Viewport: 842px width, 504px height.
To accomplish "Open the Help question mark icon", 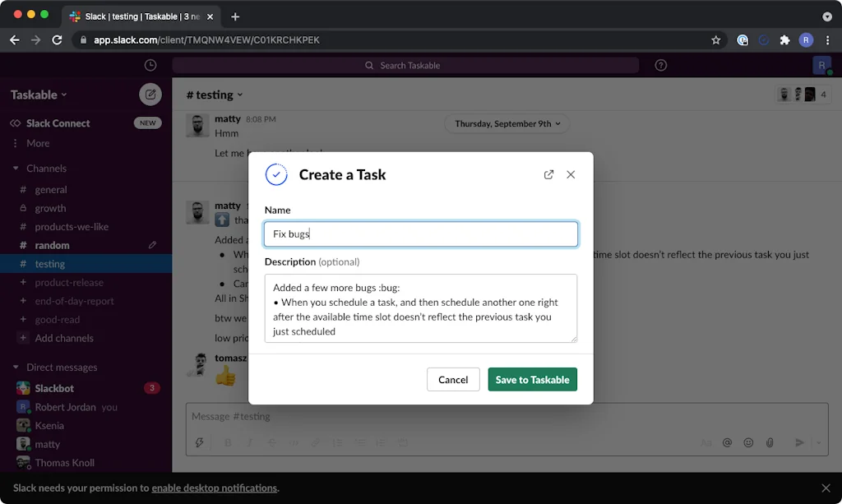I will click(660, 65).
